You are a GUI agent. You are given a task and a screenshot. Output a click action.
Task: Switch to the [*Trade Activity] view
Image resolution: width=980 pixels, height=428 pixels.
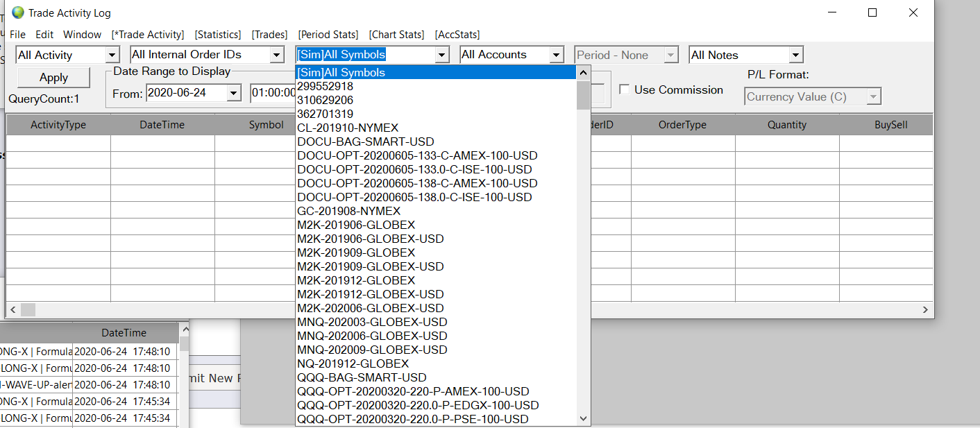tap(148, 34)
